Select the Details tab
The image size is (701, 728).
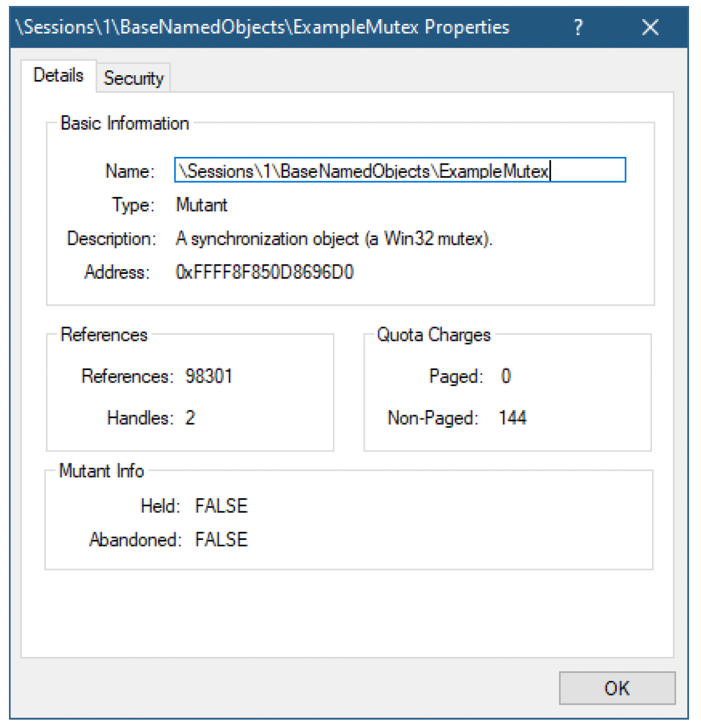click(x=59, y=76)
